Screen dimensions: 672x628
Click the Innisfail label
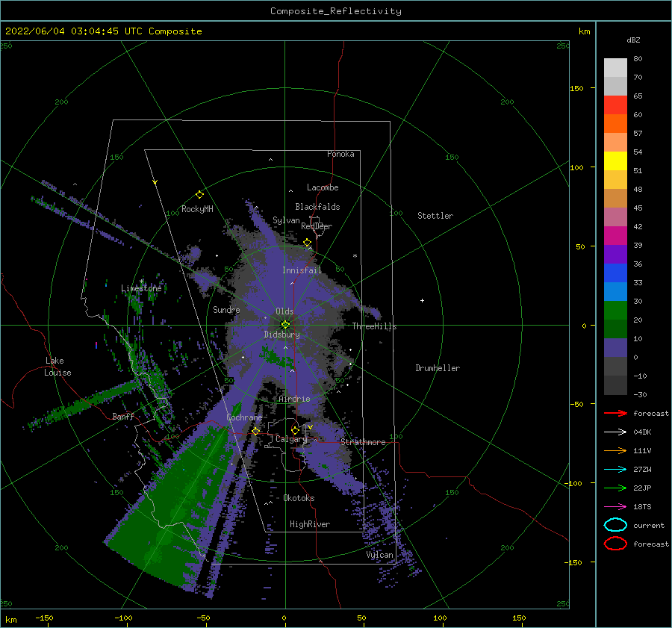[302, 270]
